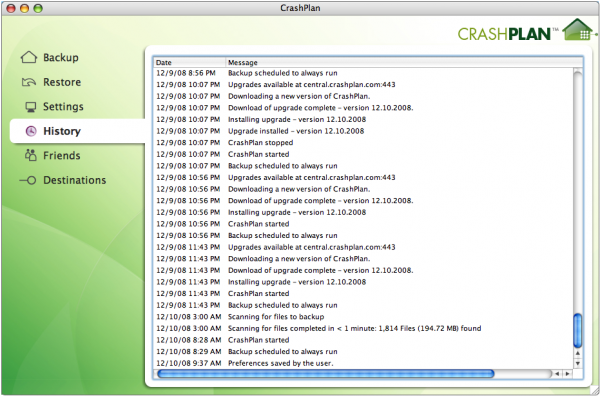600x396 pixels.
Task: Select the 'CrashPlan stopped' row
Action: (364, 142)
